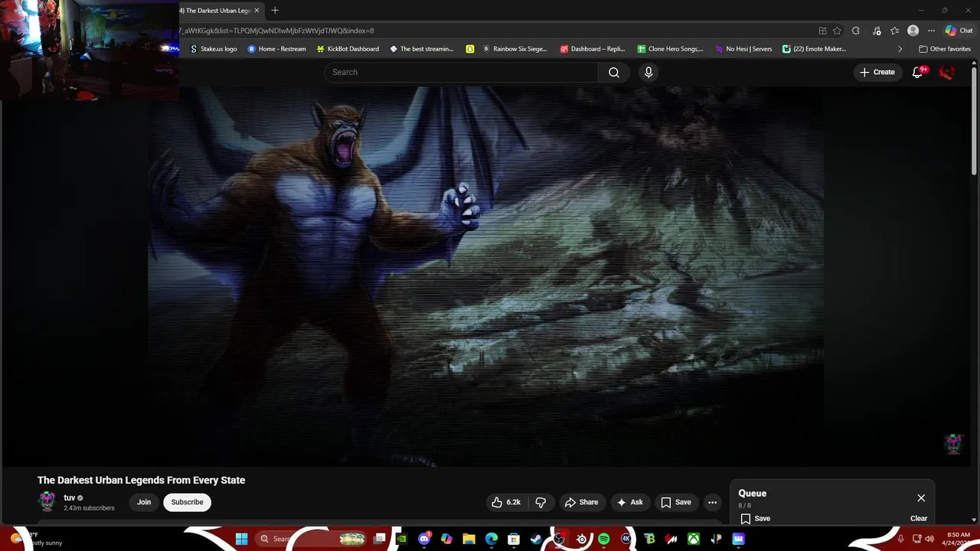Open browser extensions puzzle icon
980x551 pixels.
pos(856,31)
